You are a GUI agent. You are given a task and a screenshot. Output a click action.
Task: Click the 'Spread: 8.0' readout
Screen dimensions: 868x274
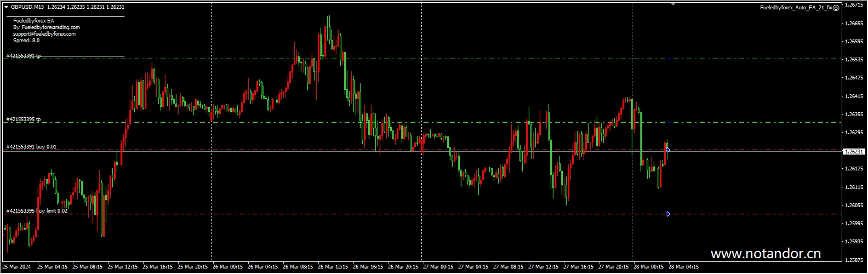click(26, 41)
